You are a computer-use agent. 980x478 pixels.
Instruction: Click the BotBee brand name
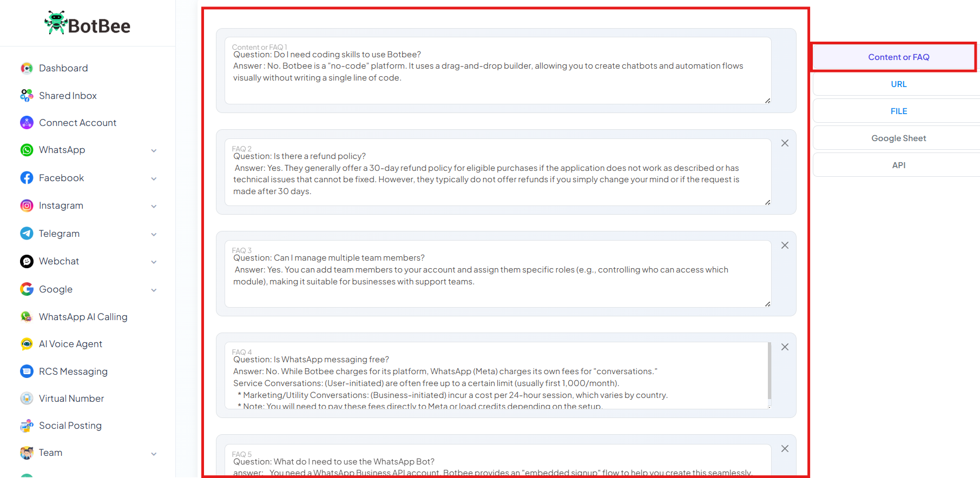[x=99, y=26]
